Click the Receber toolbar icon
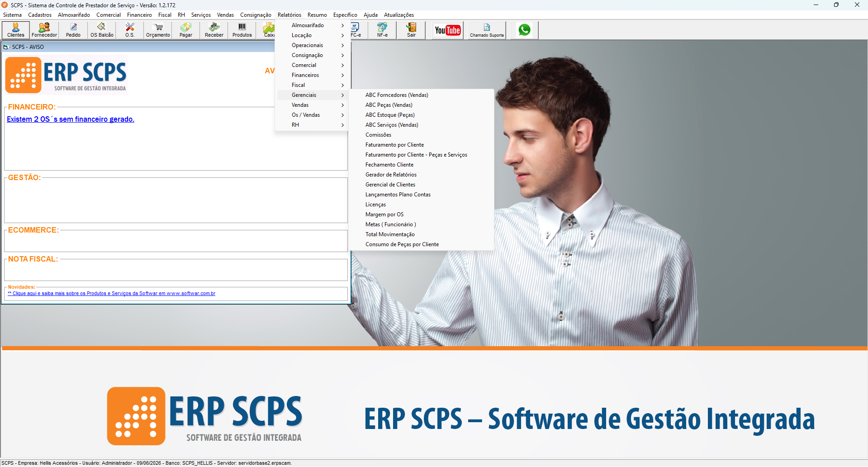The width and height of the screenshot is (868, 467). pos(214,30)
